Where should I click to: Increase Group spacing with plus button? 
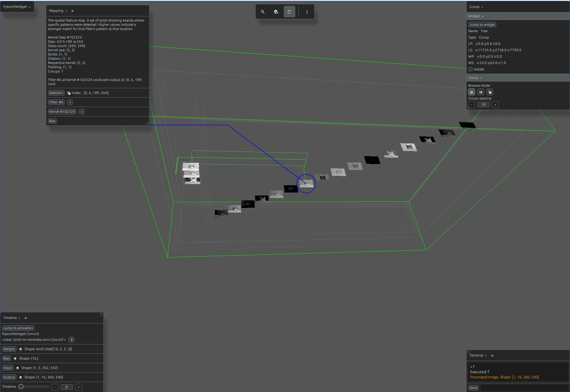tap(495, 105)
